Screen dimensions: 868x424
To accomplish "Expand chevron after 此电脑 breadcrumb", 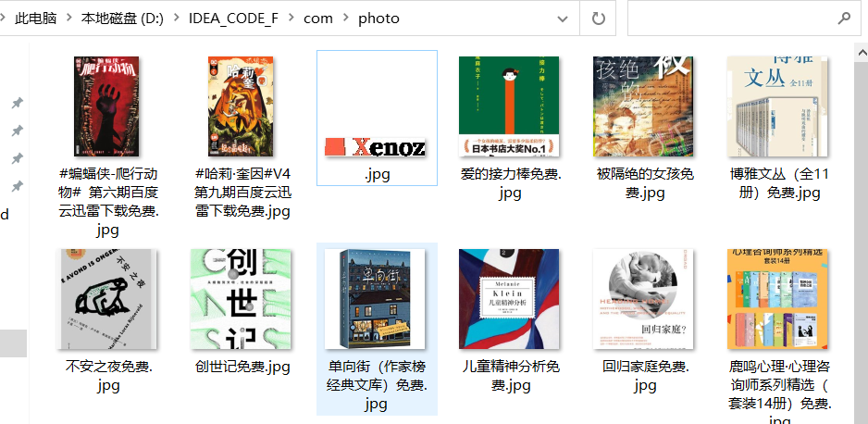I will click(x=69, y=19).
